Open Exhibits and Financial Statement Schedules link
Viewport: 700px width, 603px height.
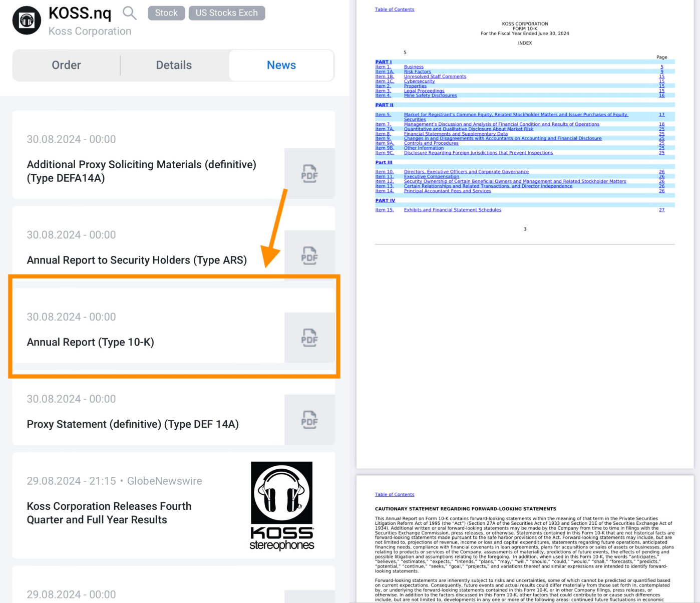click(452, 210)
